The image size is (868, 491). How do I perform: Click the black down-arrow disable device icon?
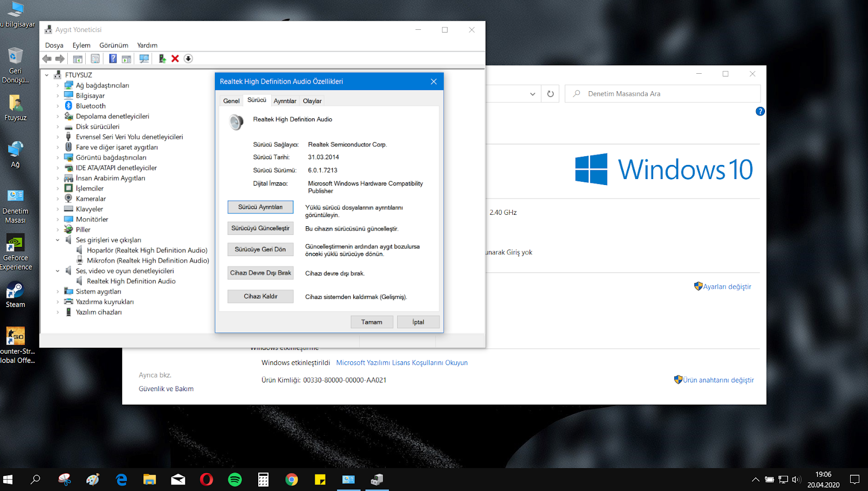[188, 59]
